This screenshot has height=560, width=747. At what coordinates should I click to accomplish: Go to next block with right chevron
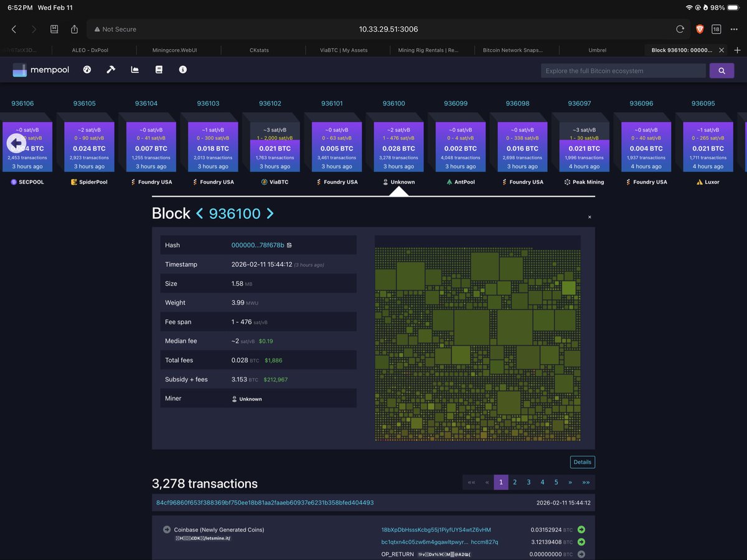(x=270, y=213)
